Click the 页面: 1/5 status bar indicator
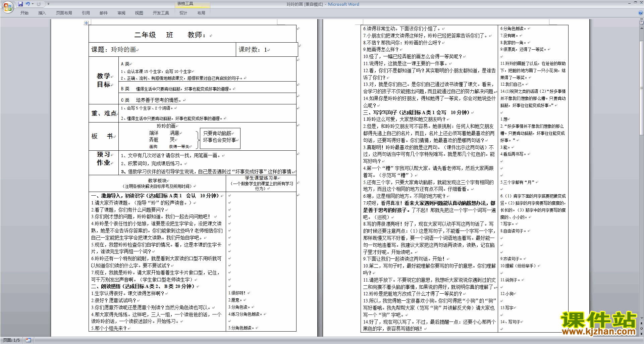The image size is (644, 344). (x=11, y=340)
